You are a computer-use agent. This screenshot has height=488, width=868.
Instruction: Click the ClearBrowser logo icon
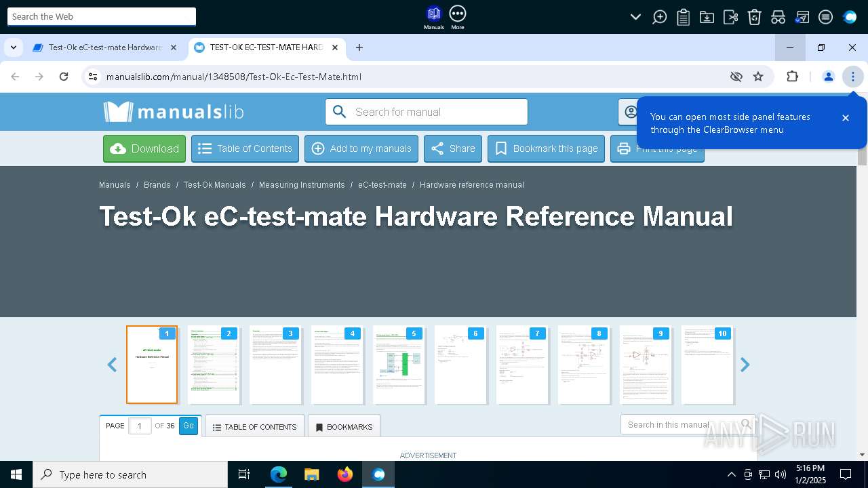(x=850, y=17)
